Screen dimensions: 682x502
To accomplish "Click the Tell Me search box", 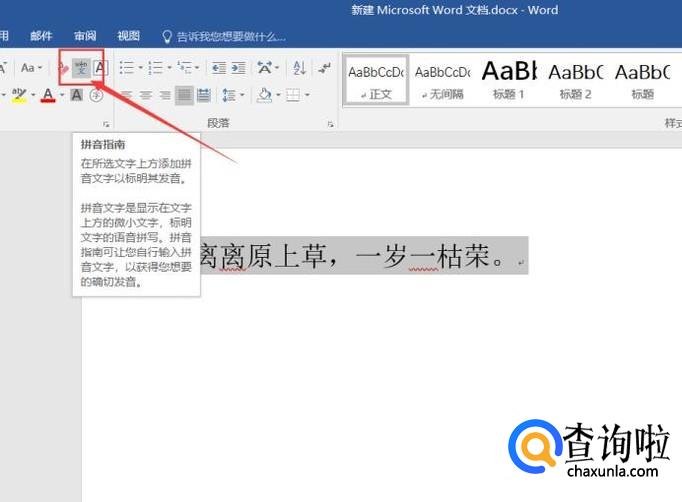I will coord(231,37).
